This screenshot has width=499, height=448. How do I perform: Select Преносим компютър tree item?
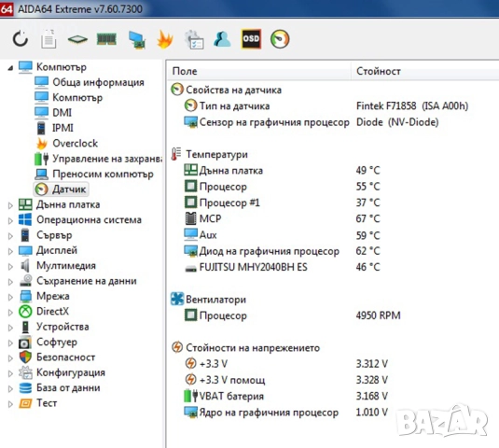coord(94,174)
